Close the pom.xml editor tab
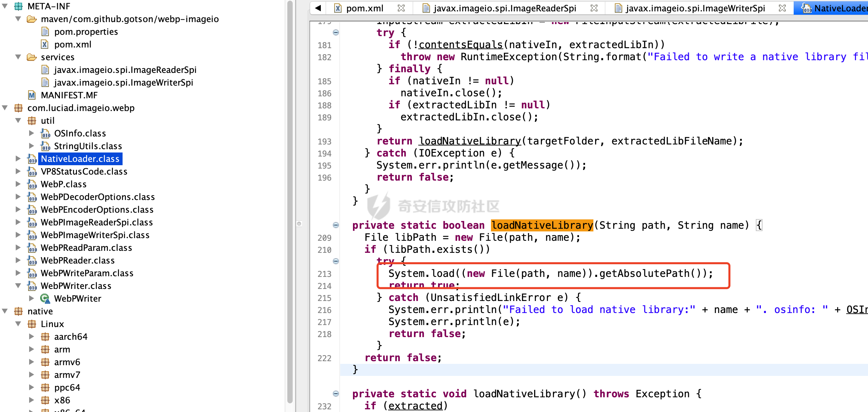 pos(401,8)
